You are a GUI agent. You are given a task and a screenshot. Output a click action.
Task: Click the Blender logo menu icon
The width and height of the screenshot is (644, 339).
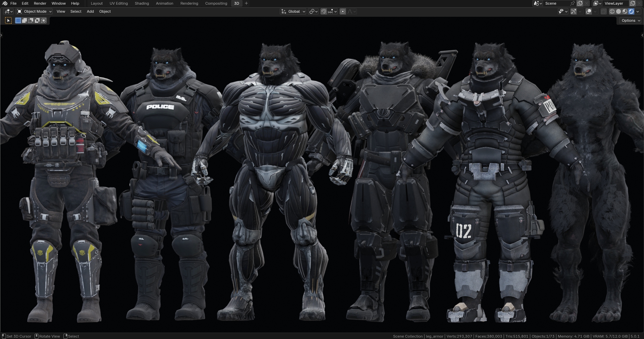[x=5, y=3]
